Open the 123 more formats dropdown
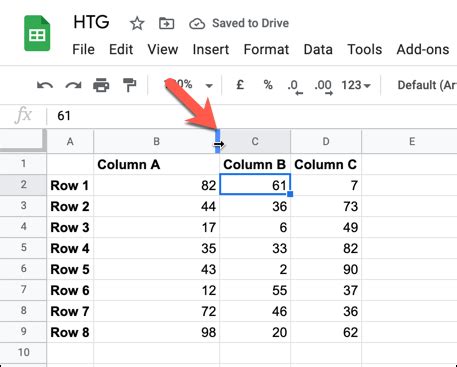The height and width of the screenshot is (367, 457). pos(356,85)
